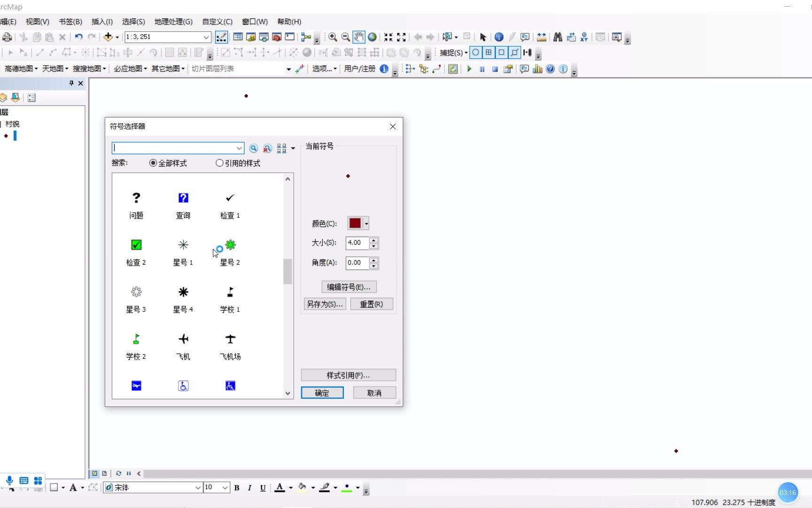The width and height of the screenshot is (812, 508).
Task: Open the Full Extent globe icon
Action: (372, 37)
